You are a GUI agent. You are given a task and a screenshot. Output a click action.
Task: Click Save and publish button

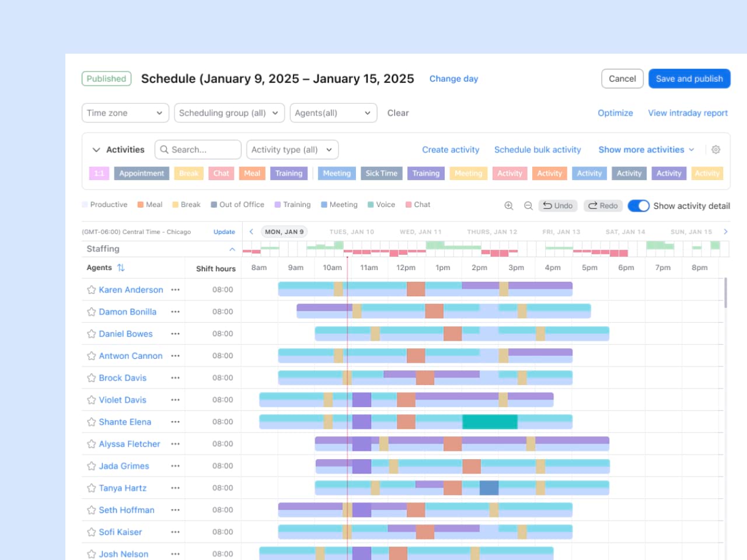tap(689, 79)
